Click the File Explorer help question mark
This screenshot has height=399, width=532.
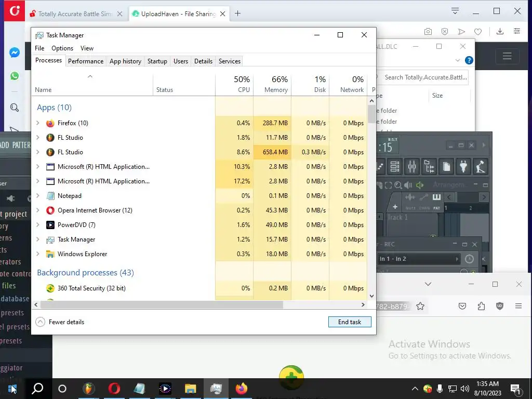pyautogui.click(x=469, y=60)
